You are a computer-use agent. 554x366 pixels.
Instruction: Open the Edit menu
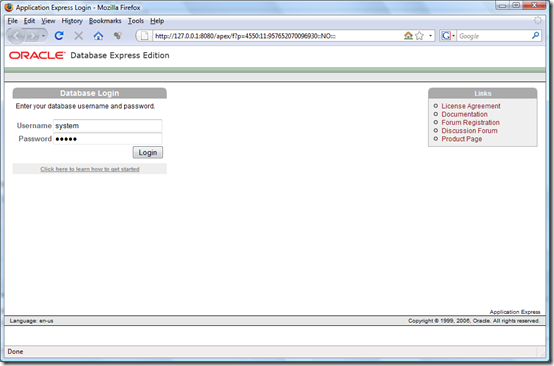(29, 21)
